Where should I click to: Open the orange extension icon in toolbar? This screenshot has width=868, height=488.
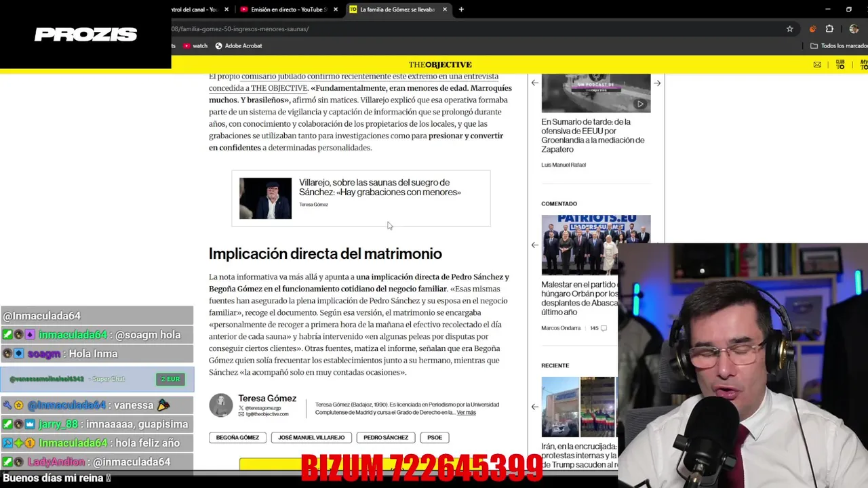tap(812, 29)
